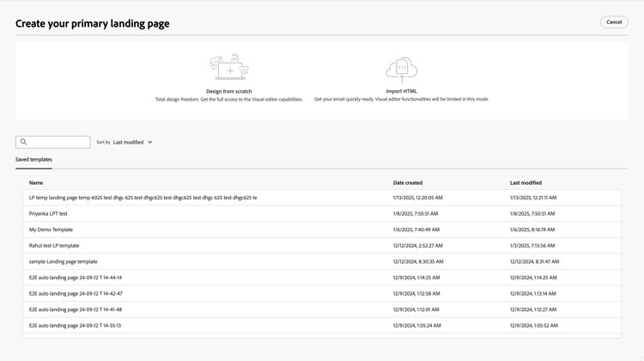Click the search magnifier icon
The image size is (644, 361).
pos(23,142)
